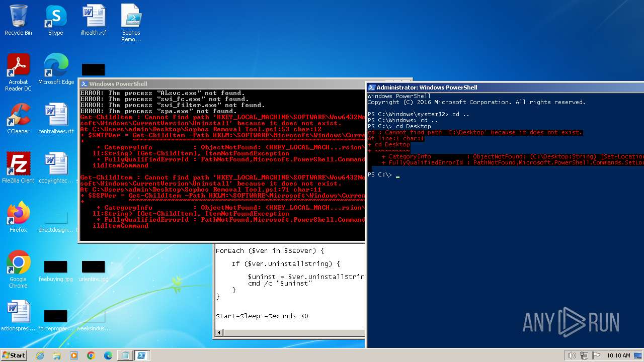This screenshot has width=644, height=362.
Task: Select the black thumbnail file above PowerShell window
Action: pos(94,70)
